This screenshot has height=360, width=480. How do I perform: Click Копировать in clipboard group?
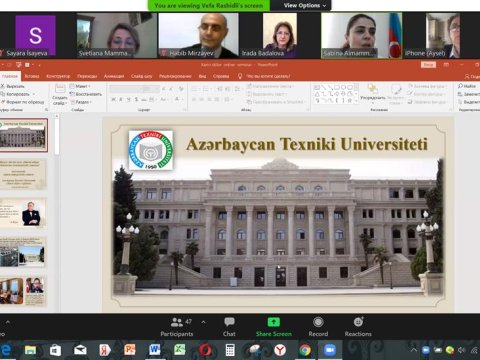pyautogui.click(x=15, y=94)
